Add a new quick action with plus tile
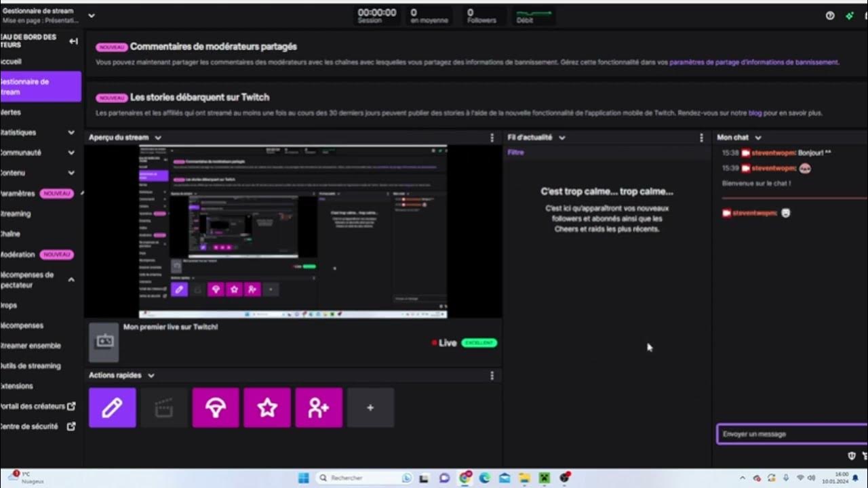The width and height of the screenshot is (868, 488). [370, 407]
